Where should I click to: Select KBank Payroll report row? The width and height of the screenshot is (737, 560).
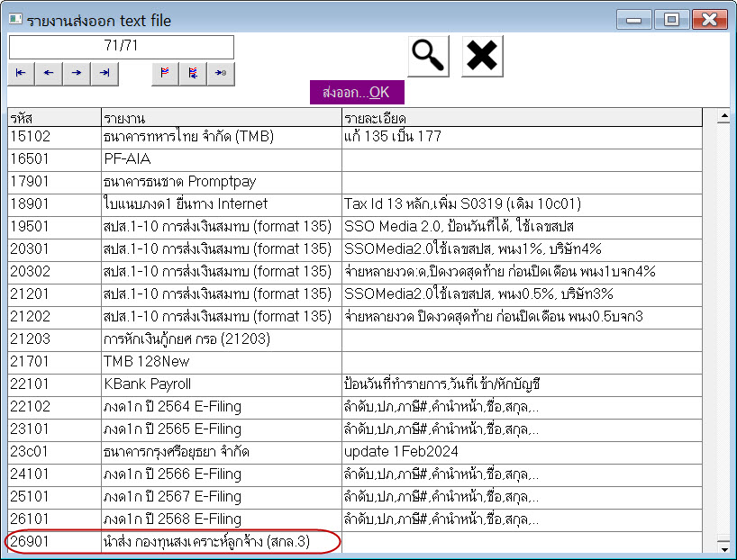pos(355,385)
